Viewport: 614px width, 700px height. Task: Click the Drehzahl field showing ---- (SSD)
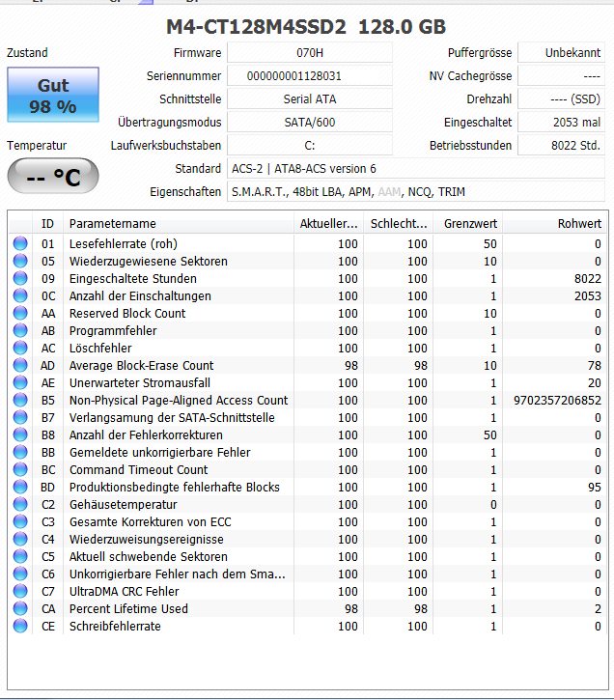coord(561,99)
